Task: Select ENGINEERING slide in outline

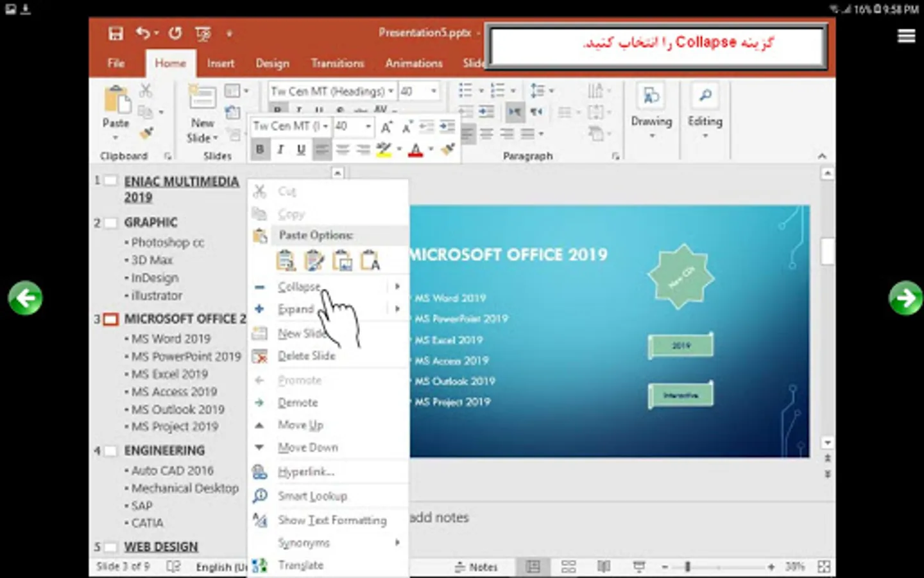Action: point(164,450)
